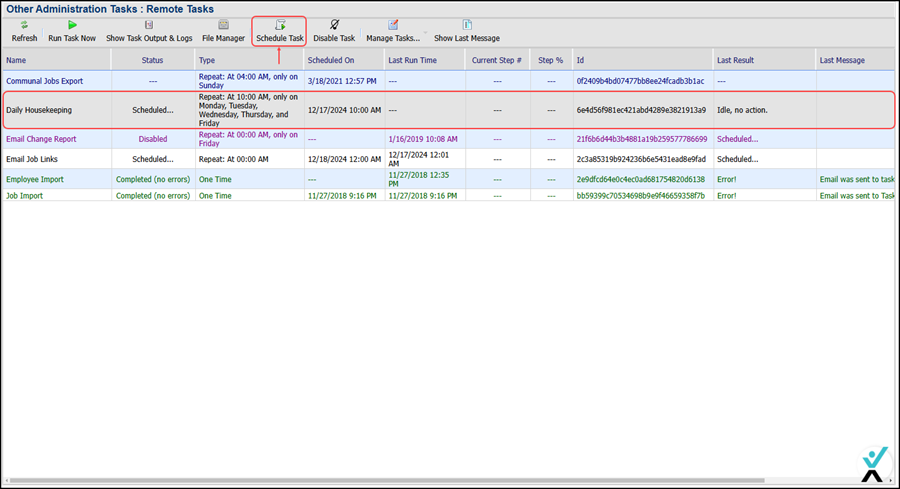Click the Last Result column header

pos(737,60)
